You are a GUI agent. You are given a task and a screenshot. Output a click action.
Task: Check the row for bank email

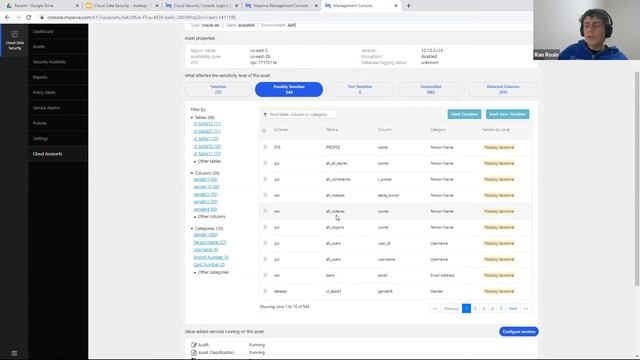coord(265,275)
